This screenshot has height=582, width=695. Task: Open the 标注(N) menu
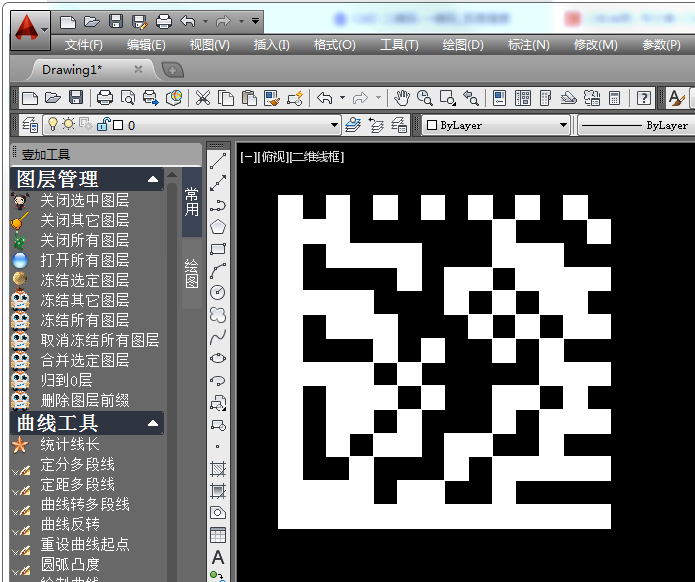(528, 45)
